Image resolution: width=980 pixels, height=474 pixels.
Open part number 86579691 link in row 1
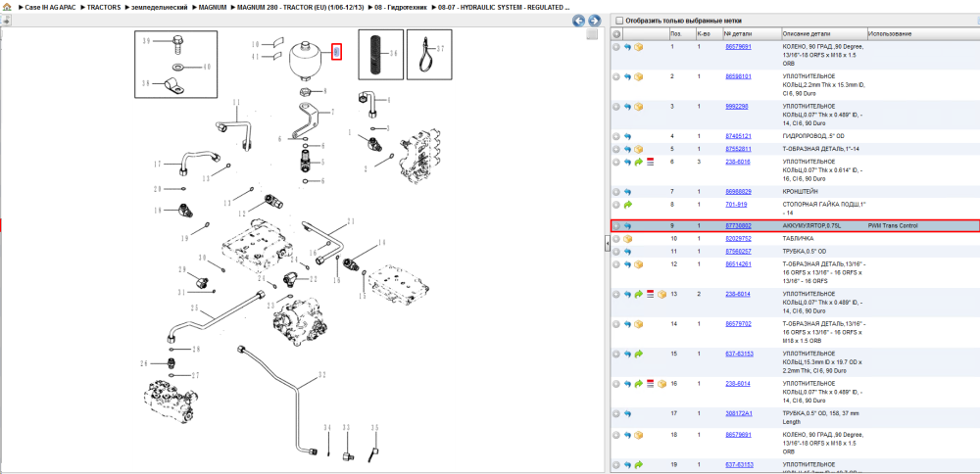pos(738,47)
